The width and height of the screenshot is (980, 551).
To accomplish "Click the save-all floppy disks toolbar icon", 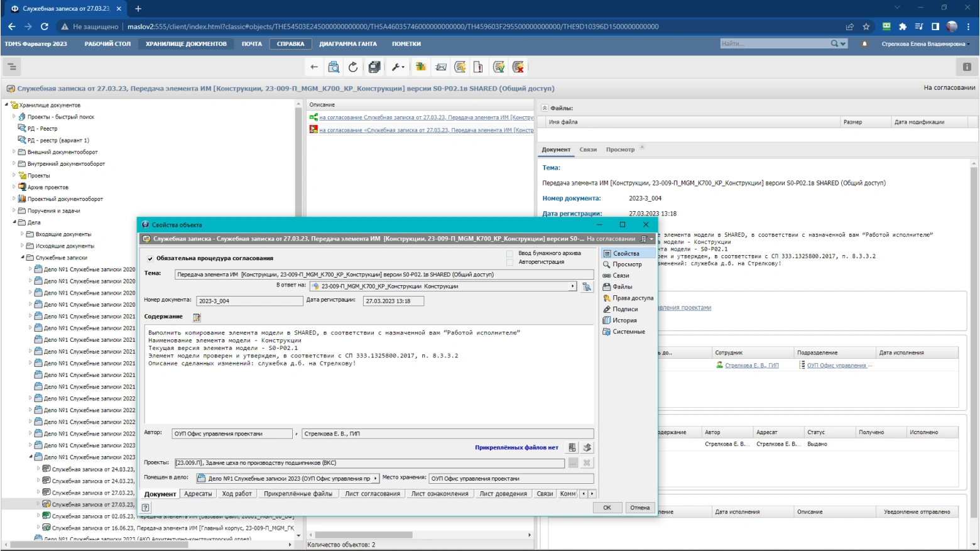I will (x=374, y=67).
